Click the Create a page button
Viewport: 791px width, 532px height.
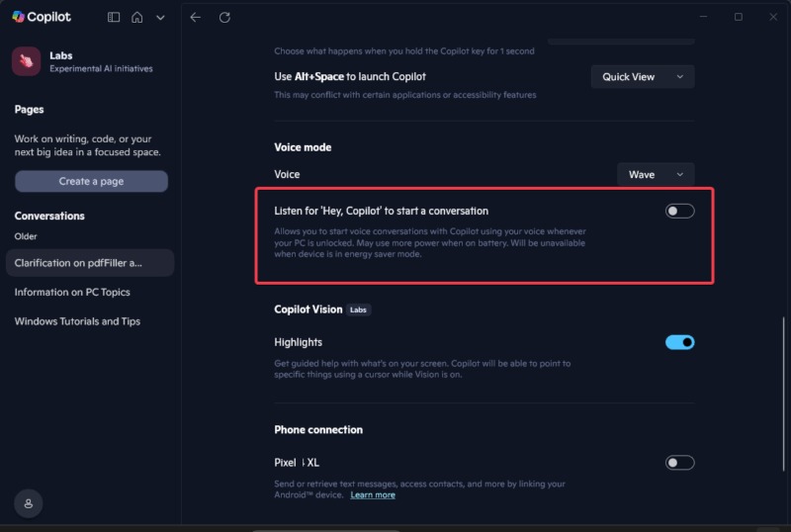pos(91,181)
